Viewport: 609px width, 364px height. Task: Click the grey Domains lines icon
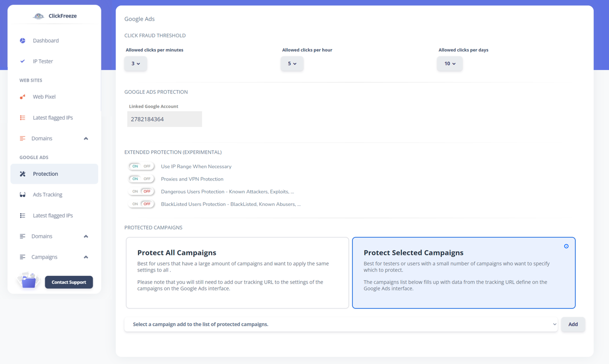[x=23, y=236]
